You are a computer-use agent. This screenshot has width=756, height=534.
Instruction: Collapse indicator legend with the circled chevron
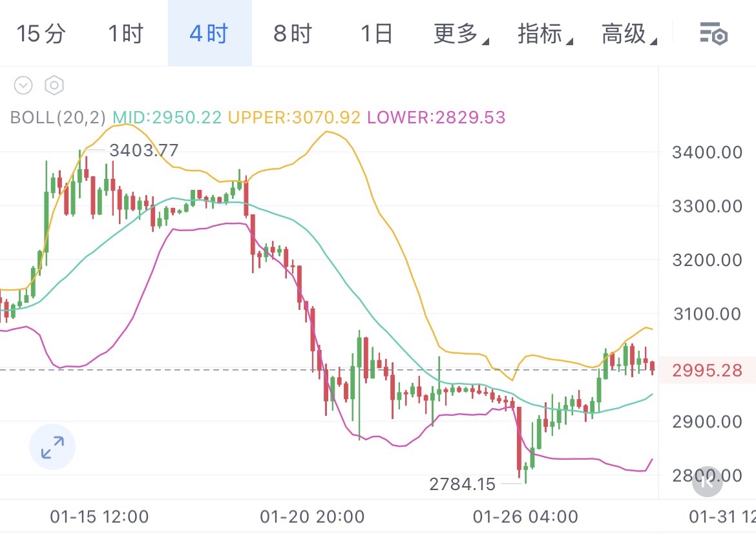tap(23, 85)
